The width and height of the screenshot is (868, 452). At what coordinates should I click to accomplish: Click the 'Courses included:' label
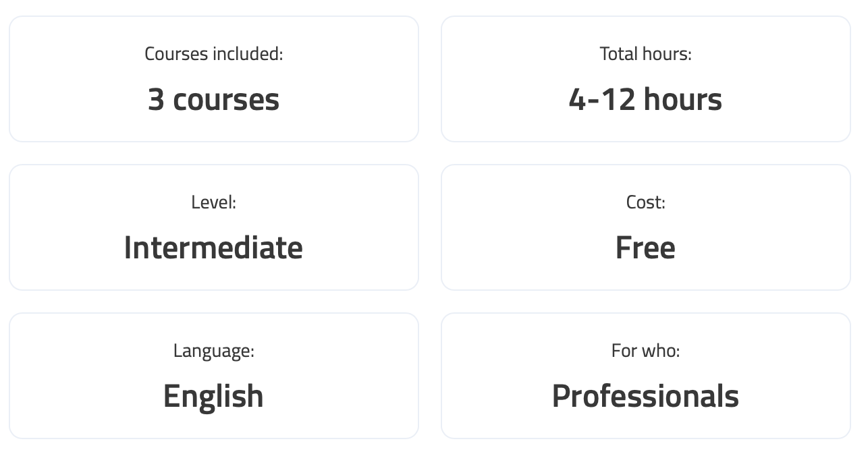213,54
